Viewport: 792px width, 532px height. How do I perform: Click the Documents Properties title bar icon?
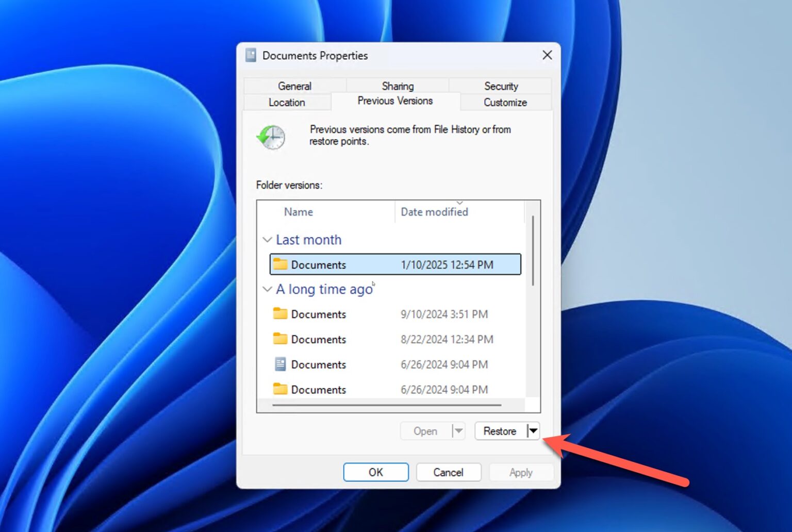pos(251,55)
